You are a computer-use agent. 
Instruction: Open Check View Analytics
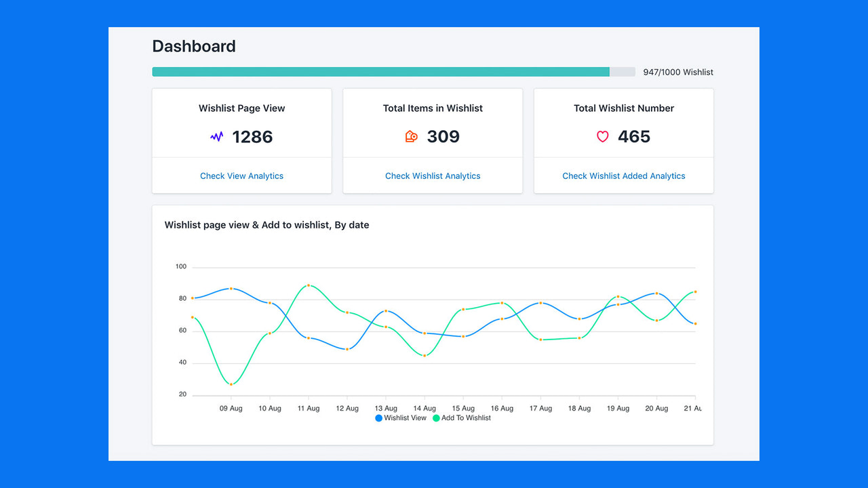(x=241, y=176)
